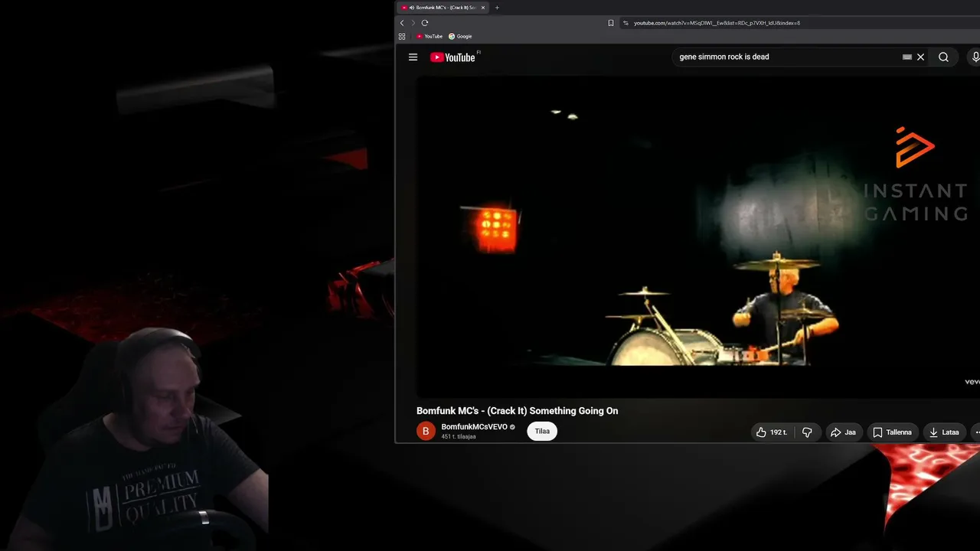Image resolution: width=980 pixels, height=551 pixels.
Task: Focus the YouTube search input
Action: pyautogui.click(x=787, y=57)
